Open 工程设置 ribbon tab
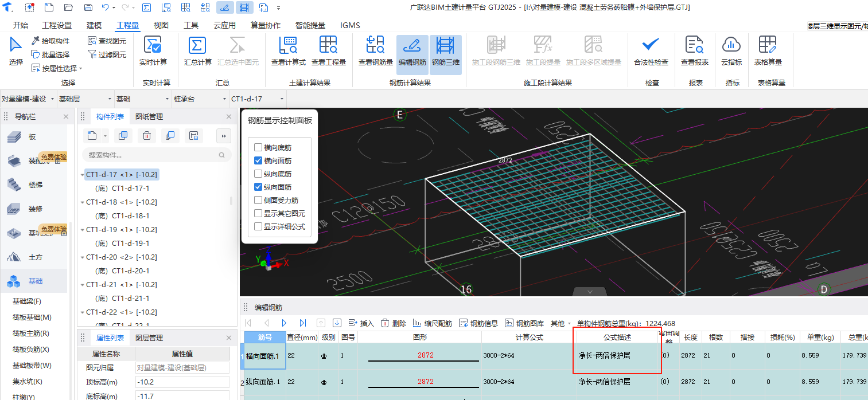Viewport: 868px width, 400px height. [x=57, y=25]
